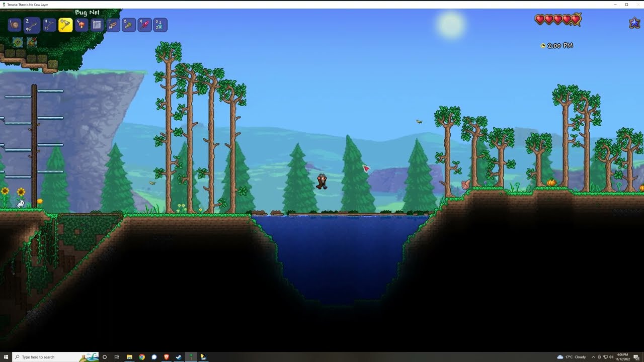
Task: Open Task View on the taskbar
Action: click(x=117, y=357)
